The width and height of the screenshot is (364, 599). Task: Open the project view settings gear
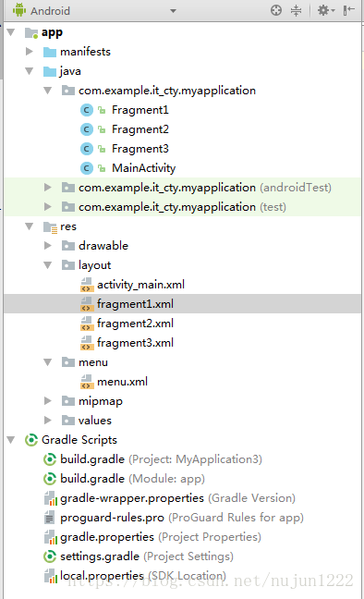coord(326,10)
